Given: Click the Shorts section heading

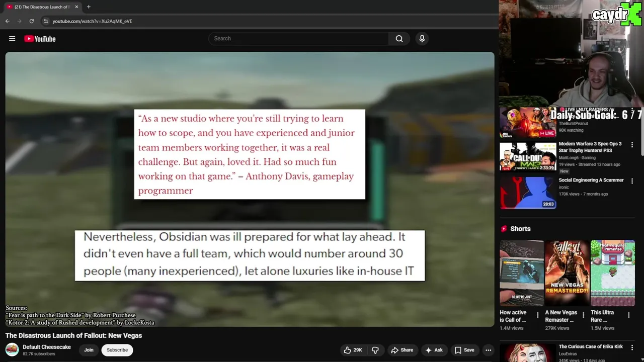Looking at the screenshot, I should point(520,229).
